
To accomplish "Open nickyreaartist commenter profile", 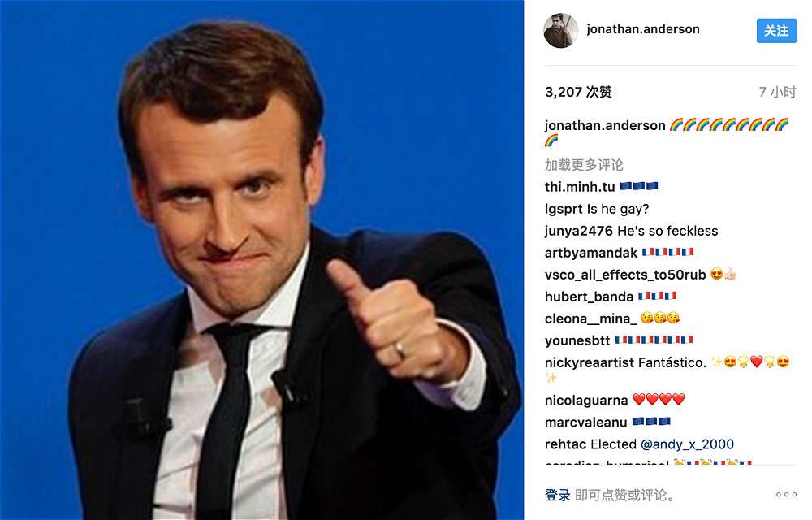I will click(x=590, y=362).
